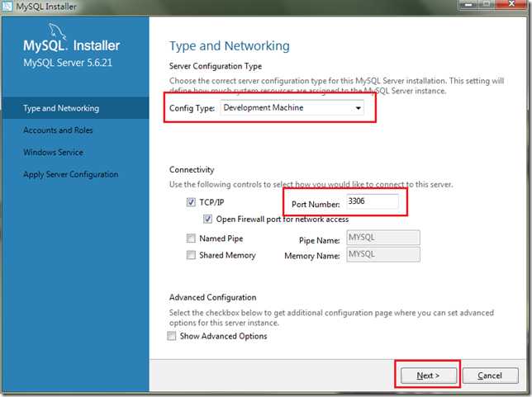Click the 'Memory Name:' label

(312, 256)
